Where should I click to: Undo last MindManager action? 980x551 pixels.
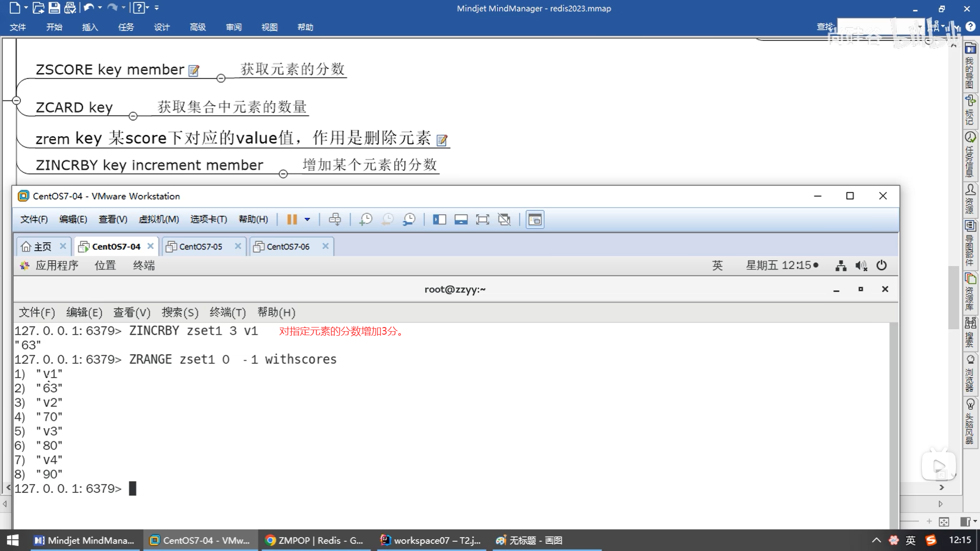88,8
